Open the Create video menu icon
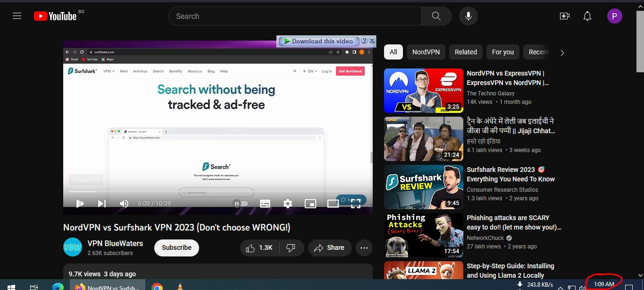 565,16
